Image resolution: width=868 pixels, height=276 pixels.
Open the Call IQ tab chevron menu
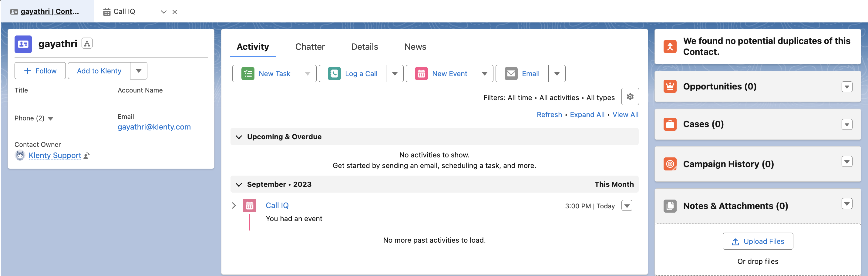164,12
